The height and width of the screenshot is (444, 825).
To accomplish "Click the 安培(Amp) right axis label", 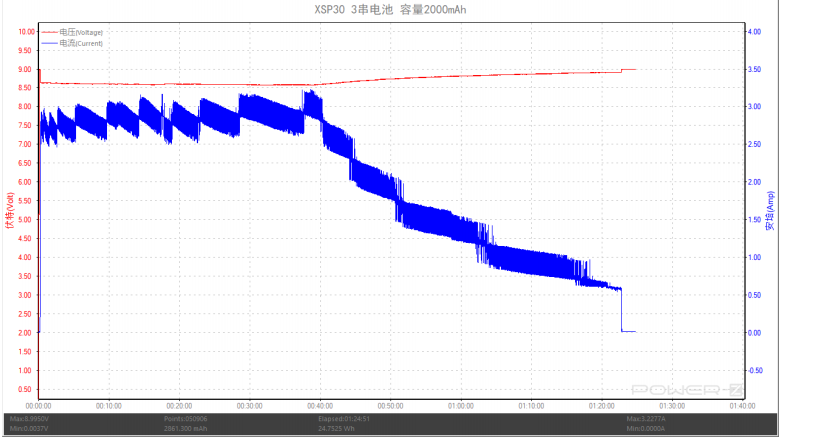I will 770,210.
